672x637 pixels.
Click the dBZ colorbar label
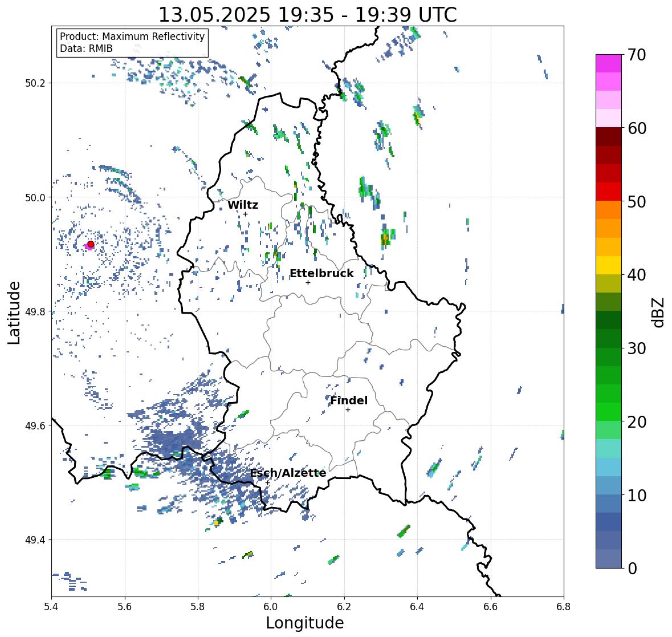pos(659,312)
